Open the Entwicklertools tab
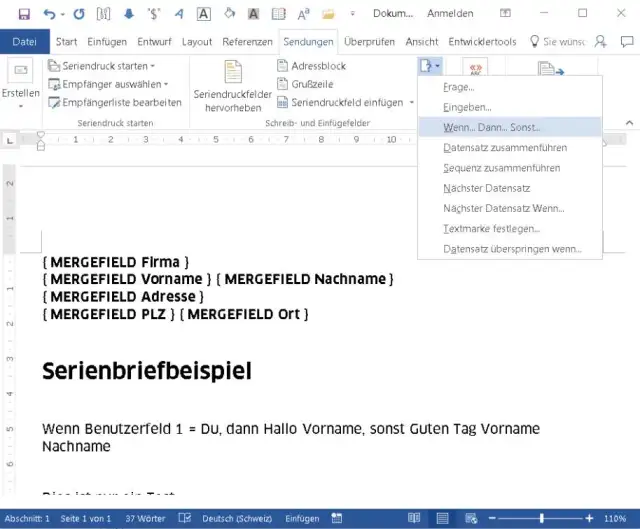The height and width of the screenshot is (529, 640). pos(482,42)
